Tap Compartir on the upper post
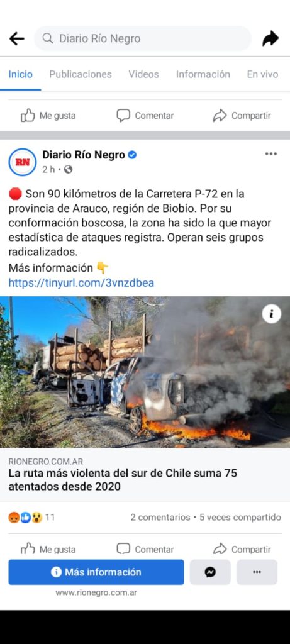This screenshot has height=644, width=290. 242,116
